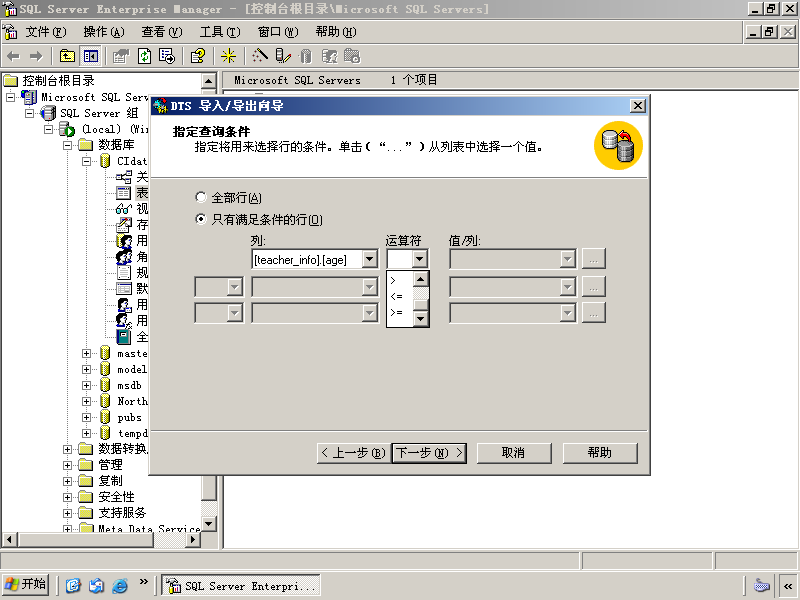The width and height of the screenshot is (800, 600).
Task: Click tree pane horizontal scrollbar right arrow
Action: point(193,540)
